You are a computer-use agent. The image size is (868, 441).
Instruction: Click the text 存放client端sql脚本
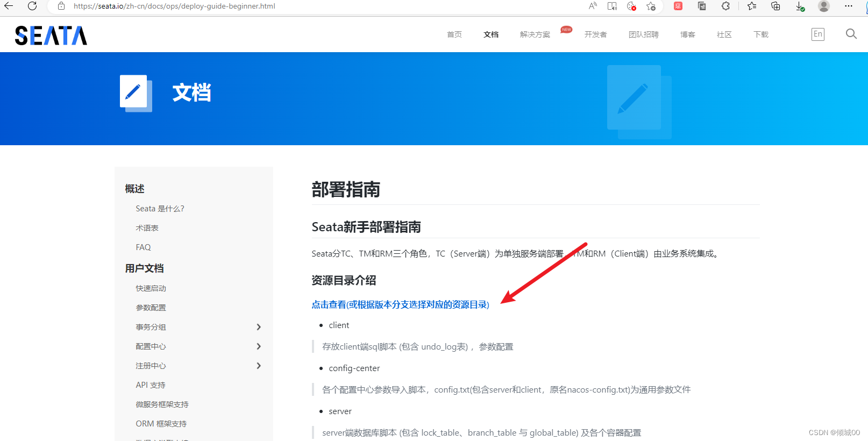(x=359, y=347)
